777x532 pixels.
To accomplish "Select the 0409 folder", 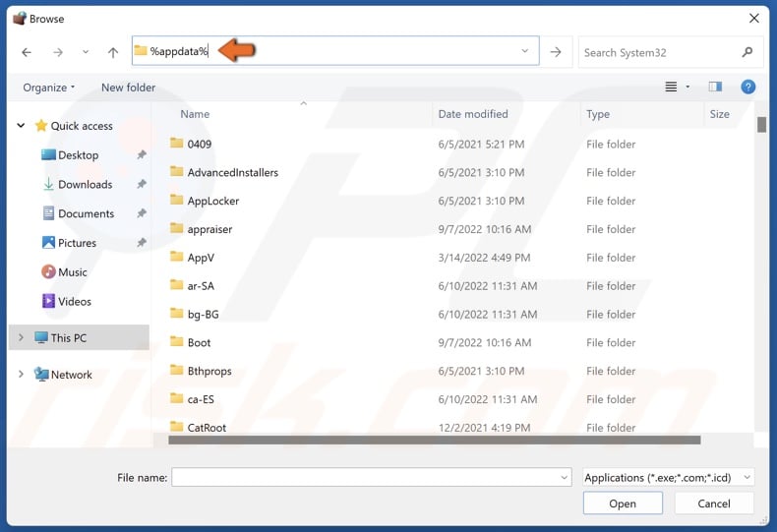I will click(191, 145).
